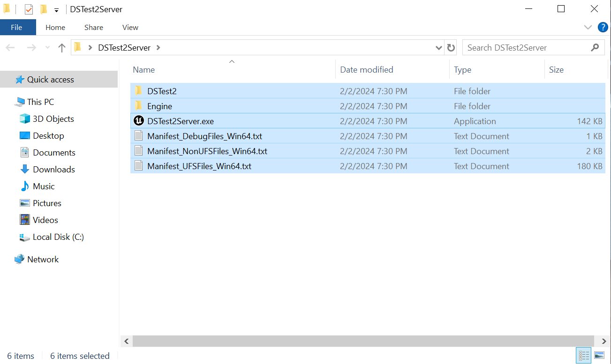Screen dimensions: 611x364
Task: Click the Application type cell
Action: coord(475,121)
